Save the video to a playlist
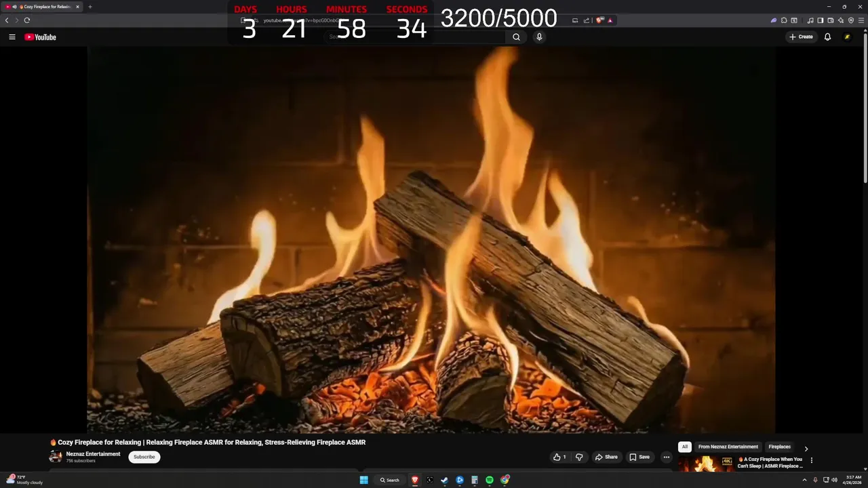This screenshot has width=868, height=488. coord(639,457)
